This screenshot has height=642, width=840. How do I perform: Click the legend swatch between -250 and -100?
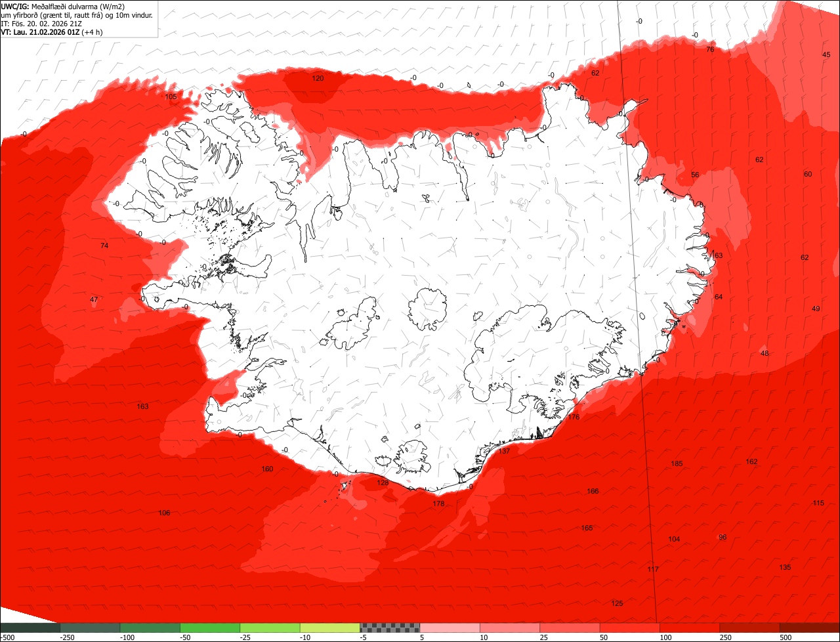click(90, 628)
